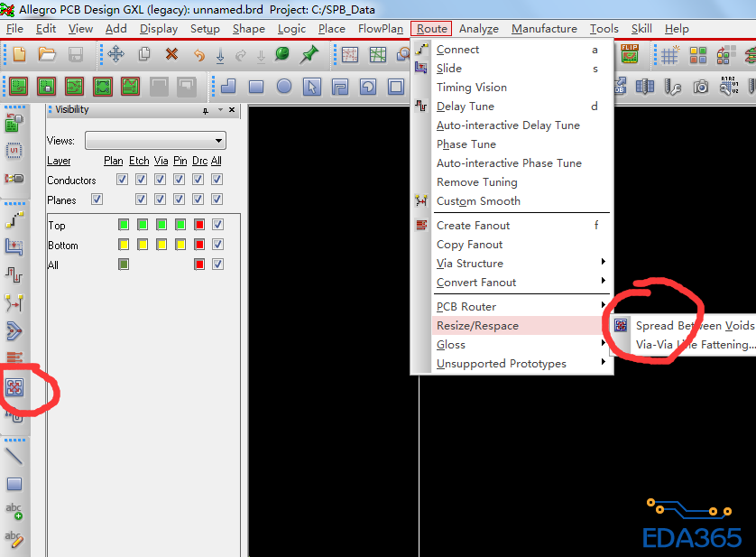Click the Delay Tune sidebar icon
756x557 pixels.
[14, 275]
